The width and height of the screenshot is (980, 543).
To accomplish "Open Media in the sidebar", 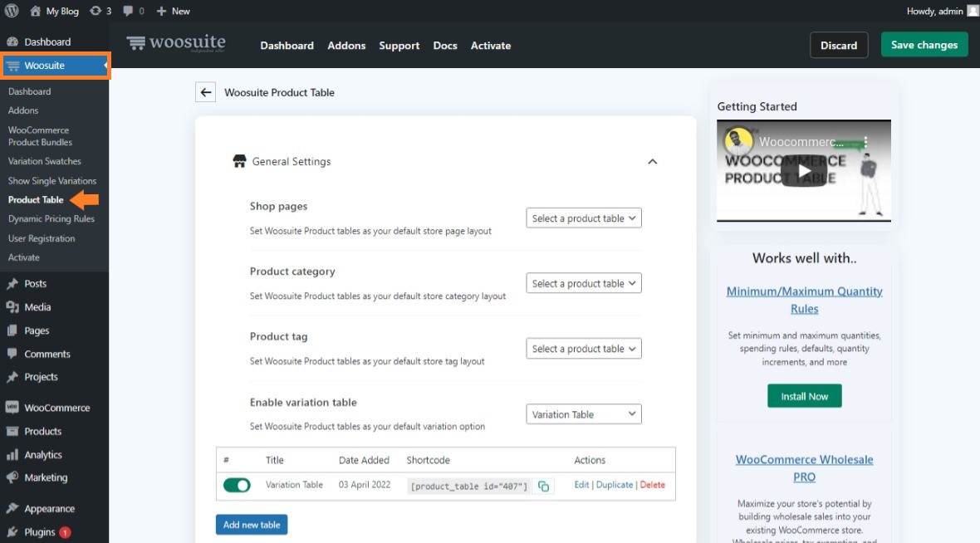I will (37, 307).
